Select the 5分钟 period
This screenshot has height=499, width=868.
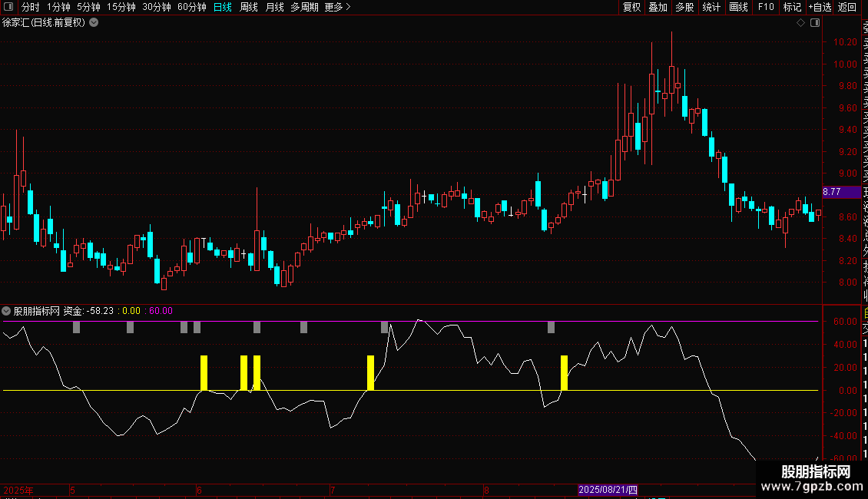coord(88,7)
